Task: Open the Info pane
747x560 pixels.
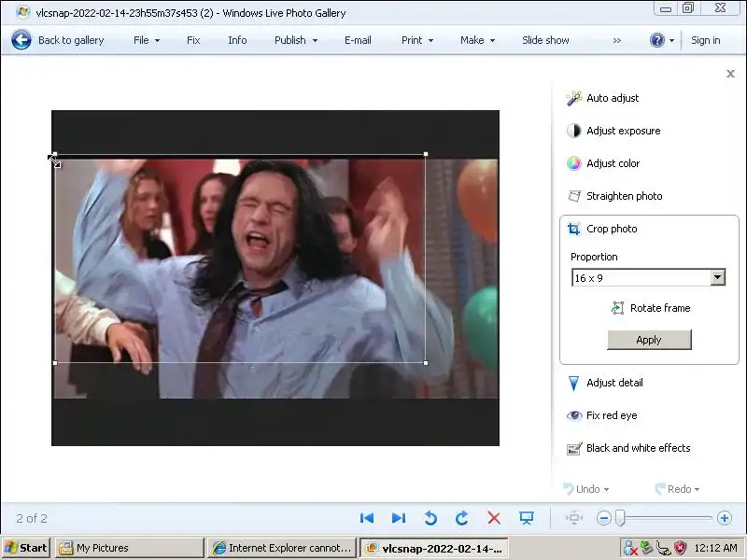Action: tap(237, 40)
